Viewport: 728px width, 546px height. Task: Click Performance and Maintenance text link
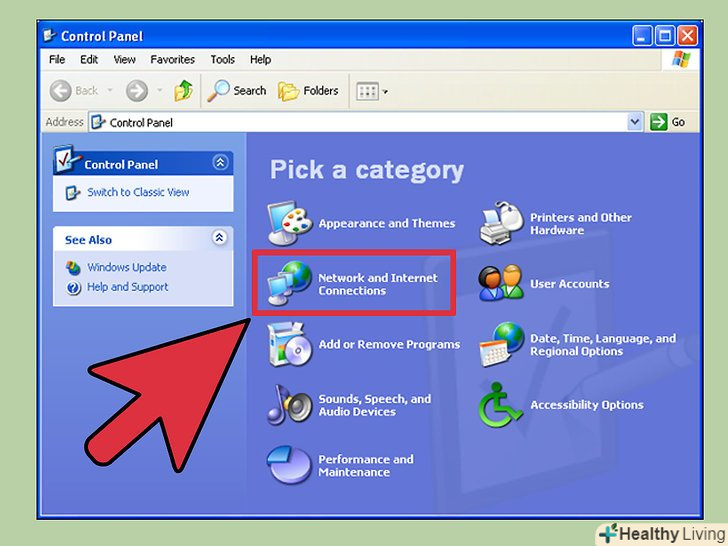[x=366, y=466]
